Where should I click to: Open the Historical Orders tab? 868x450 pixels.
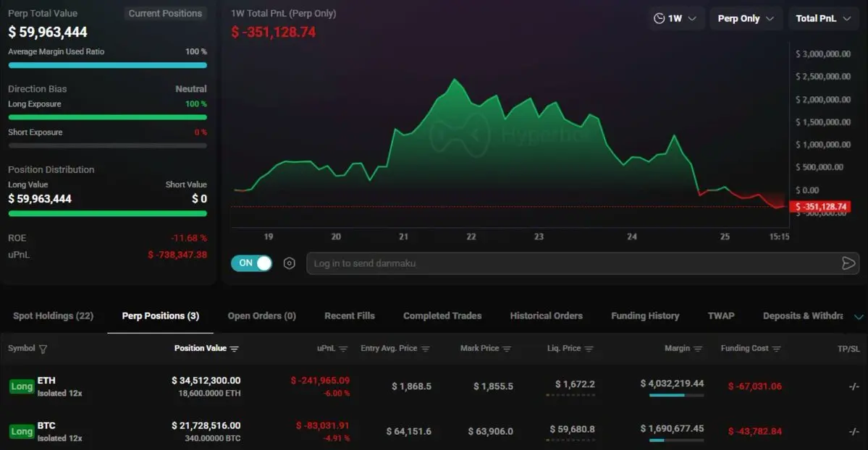pos(547,315)
